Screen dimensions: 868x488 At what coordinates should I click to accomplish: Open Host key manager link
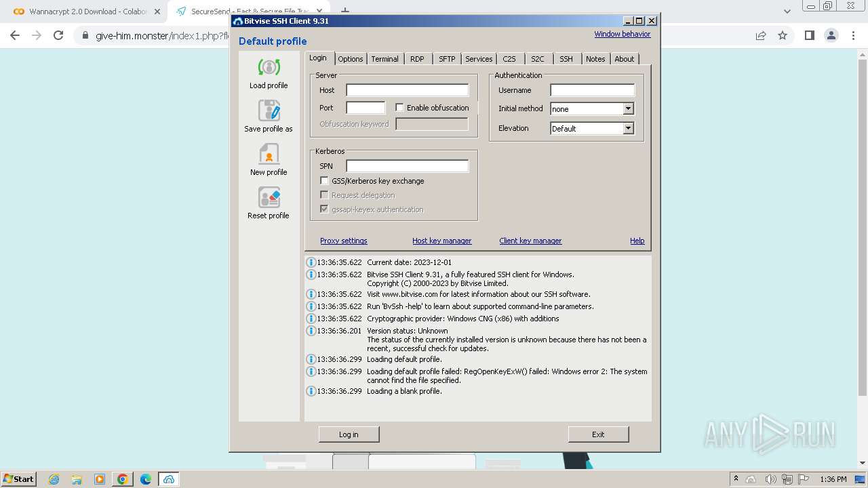coord(441,241)
